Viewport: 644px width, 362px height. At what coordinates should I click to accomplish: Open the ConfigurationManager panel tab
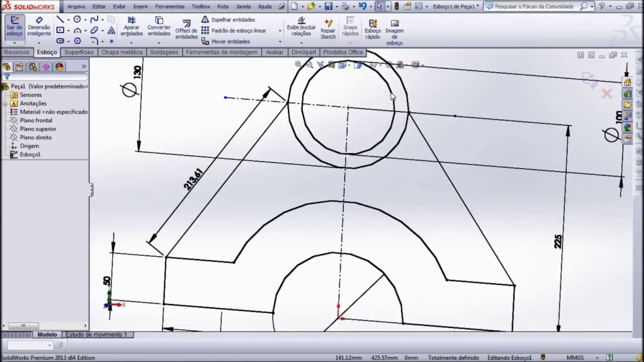[x=33, y=66]
